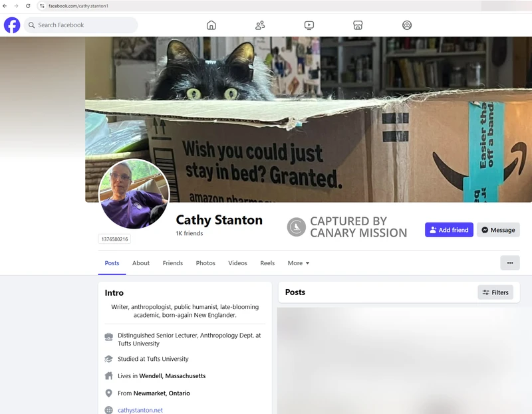
Task: Switch to the About tab
Action: 141,263
